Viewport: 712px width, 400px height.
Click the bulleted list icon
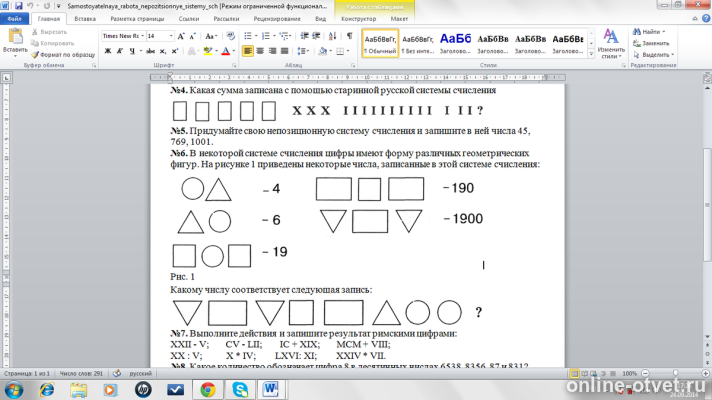248,36
